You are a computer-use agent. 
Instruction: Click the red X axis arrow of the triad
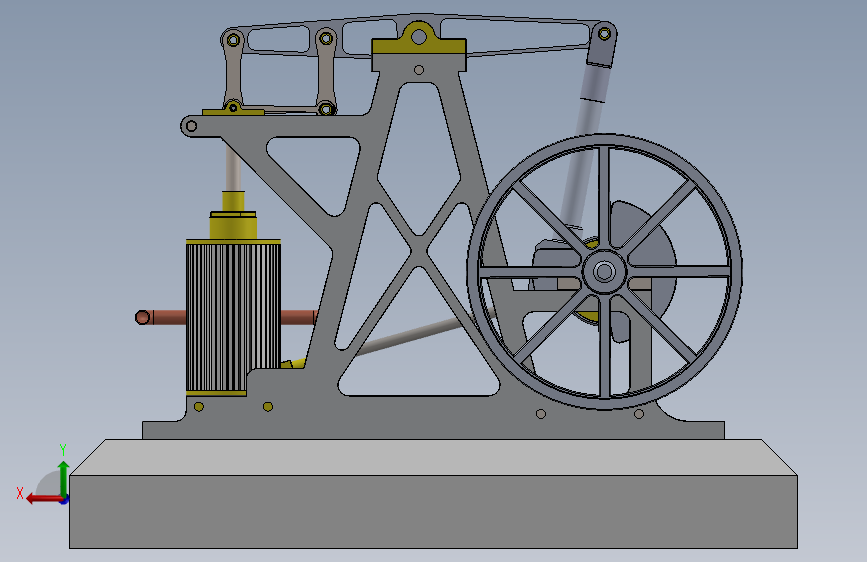(x=44, y=499)
